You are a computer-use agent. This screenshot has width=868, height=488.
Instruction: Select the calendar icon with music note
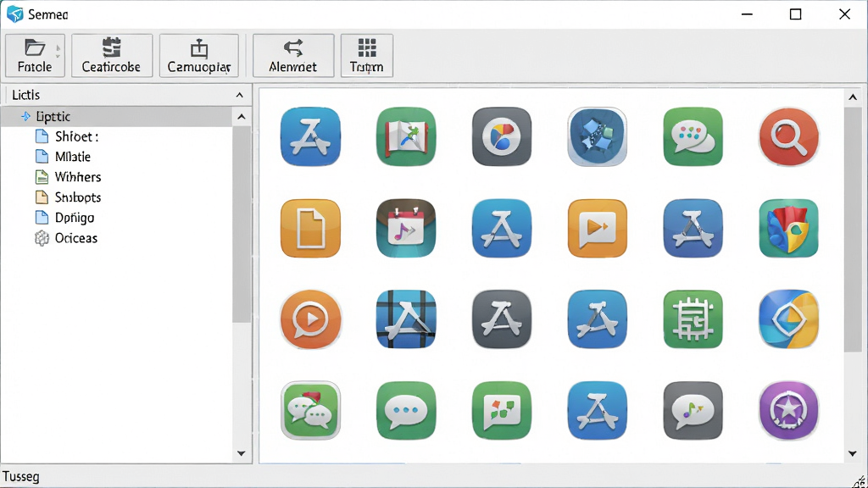(x=406, y=228)
